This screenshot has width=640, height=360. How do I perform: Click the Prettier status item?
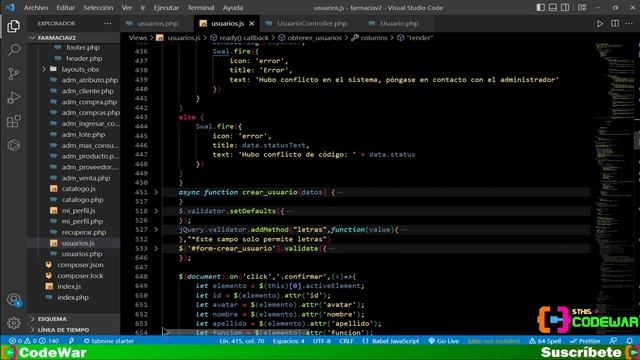point(585,341)
